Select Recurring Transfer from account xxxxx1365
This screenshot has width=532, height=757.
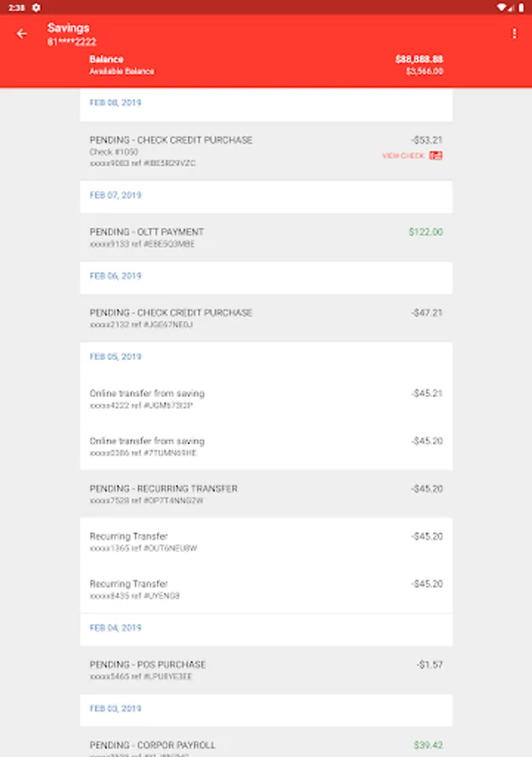tap(266, 542)
